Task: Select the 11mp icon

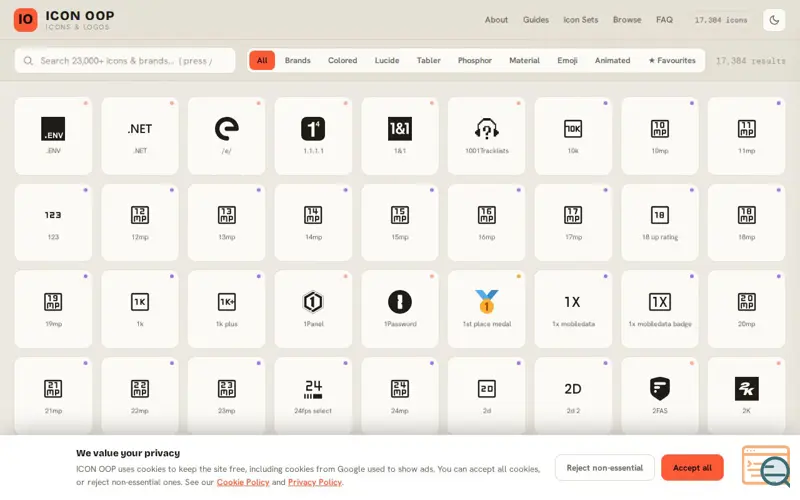Action: 746,136
